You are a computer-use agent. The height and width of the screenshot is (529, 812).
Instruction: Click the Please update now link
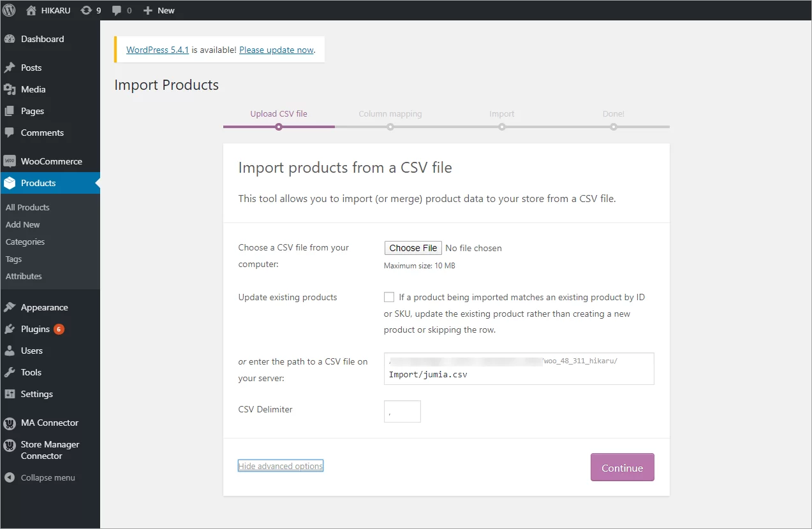[x=276, y=49]
